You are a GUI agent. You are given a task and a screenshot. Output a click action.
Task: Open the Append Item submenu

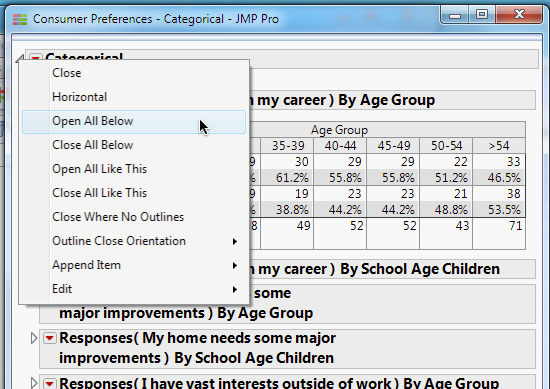134,265
